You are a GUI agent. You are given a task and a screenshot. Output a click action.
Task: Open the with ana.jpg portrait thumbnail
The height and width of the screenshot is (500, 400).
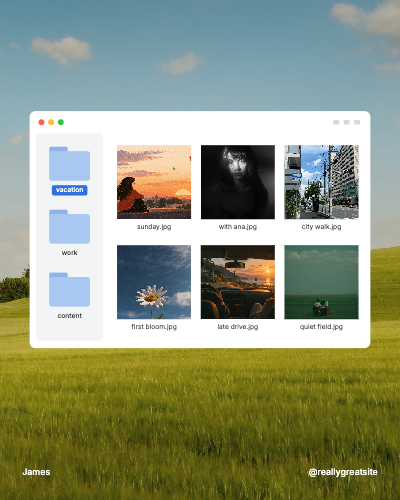[238, 182]
